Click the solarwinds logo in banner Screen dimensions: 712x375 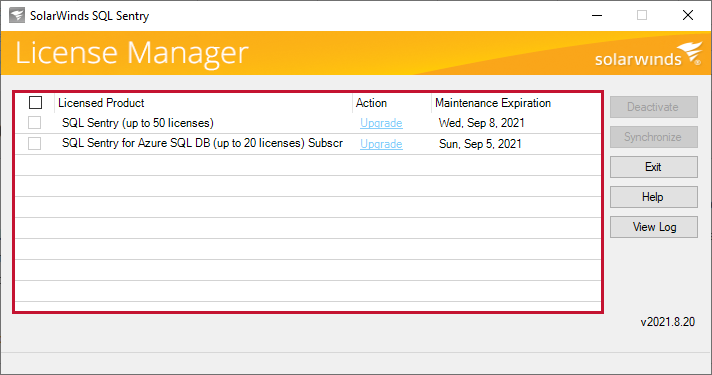648,55
